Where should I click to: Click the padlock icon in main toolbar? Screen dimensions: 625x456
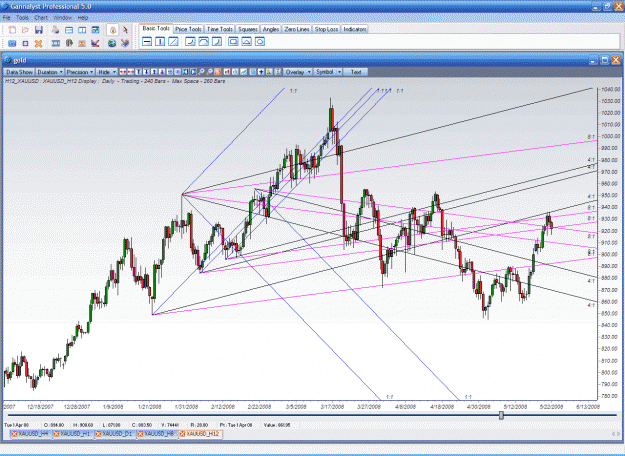tap(113, 30)
